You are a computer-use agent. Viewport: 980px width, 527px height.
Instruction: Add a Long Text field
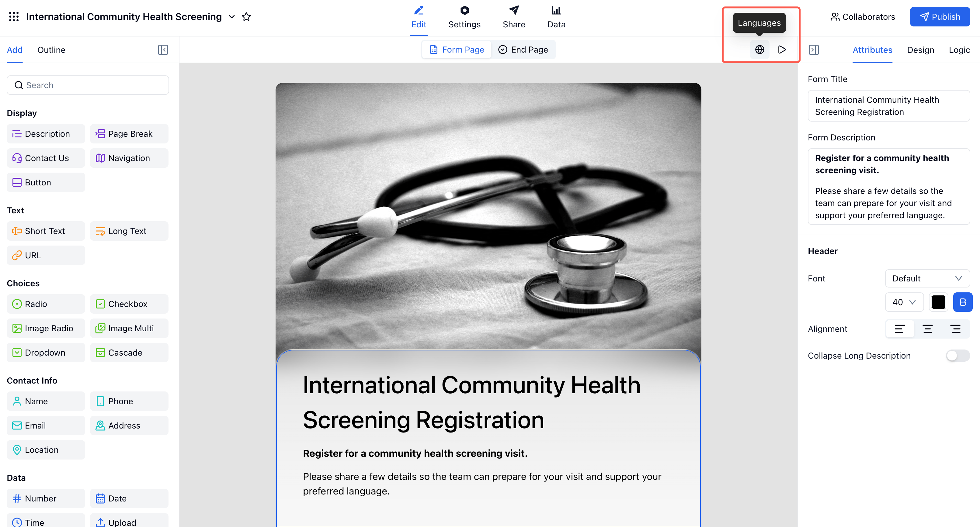point(129,231)
